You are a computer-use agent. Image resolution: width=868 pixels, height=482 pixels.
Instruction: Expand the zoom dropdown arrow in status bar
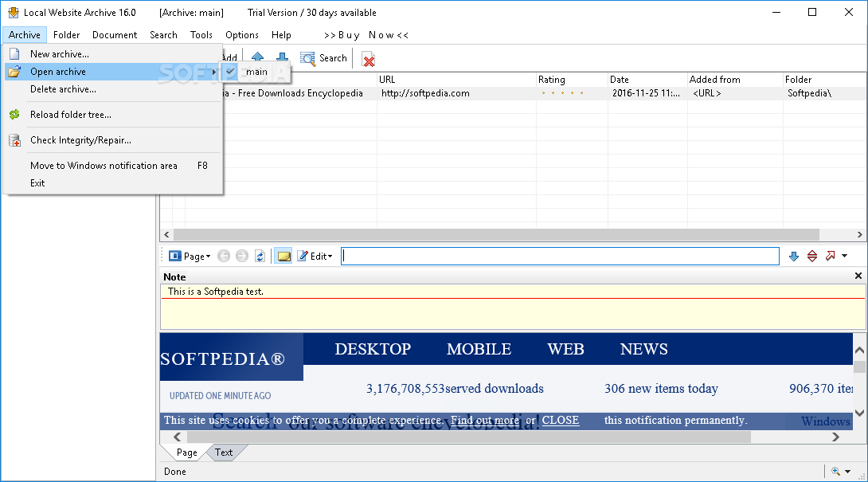coord(847,472)
